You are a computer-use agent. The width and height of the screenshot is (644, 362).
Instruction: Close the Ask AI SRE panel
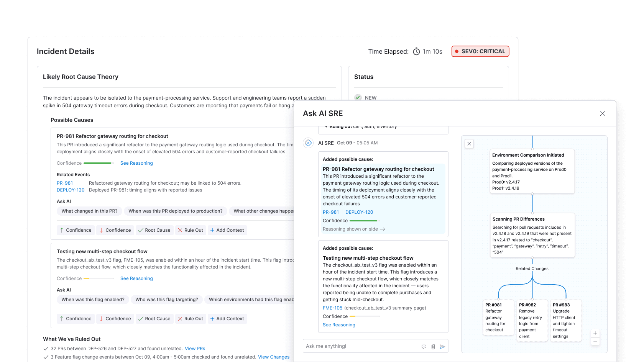point(602,113)
